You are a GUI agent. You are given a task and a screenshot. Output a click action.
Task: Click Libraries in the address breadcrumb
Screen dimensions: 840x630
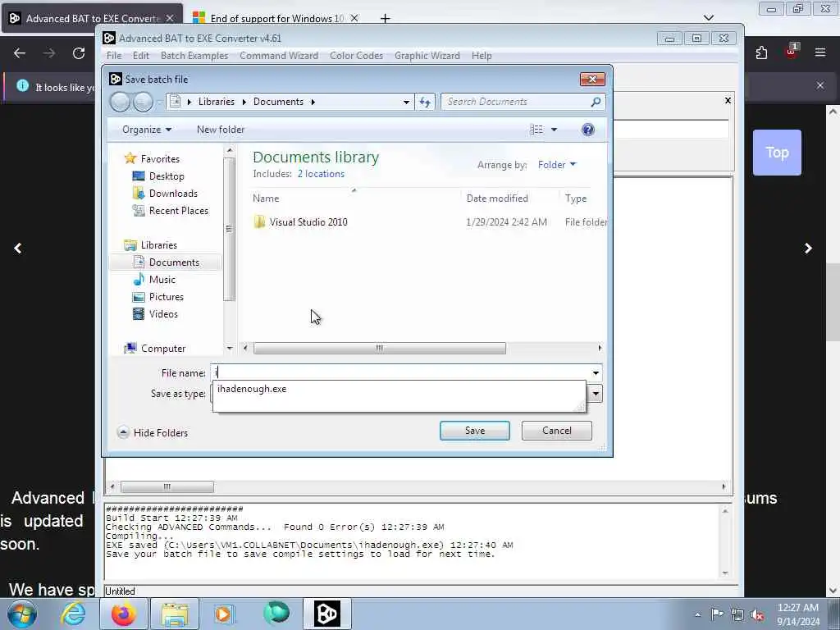pos(216,102)
